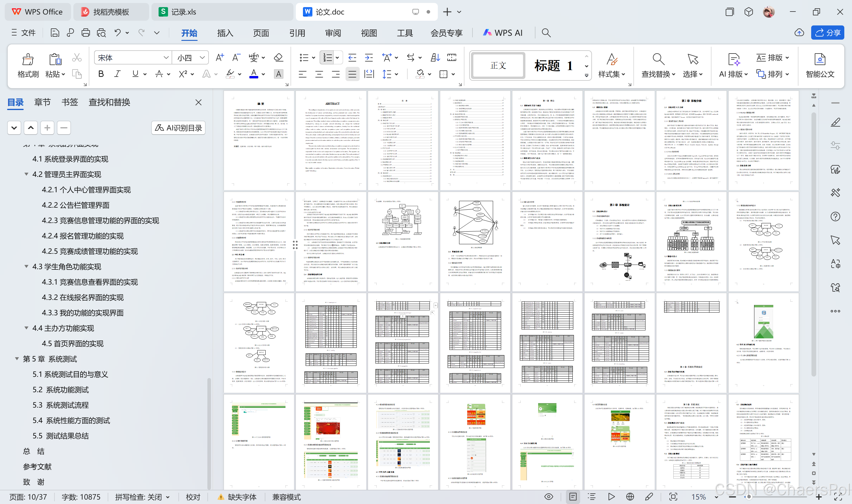Expand the styles gallery more arrow
The width and height of the screenshot is (852, 504).
586,76
